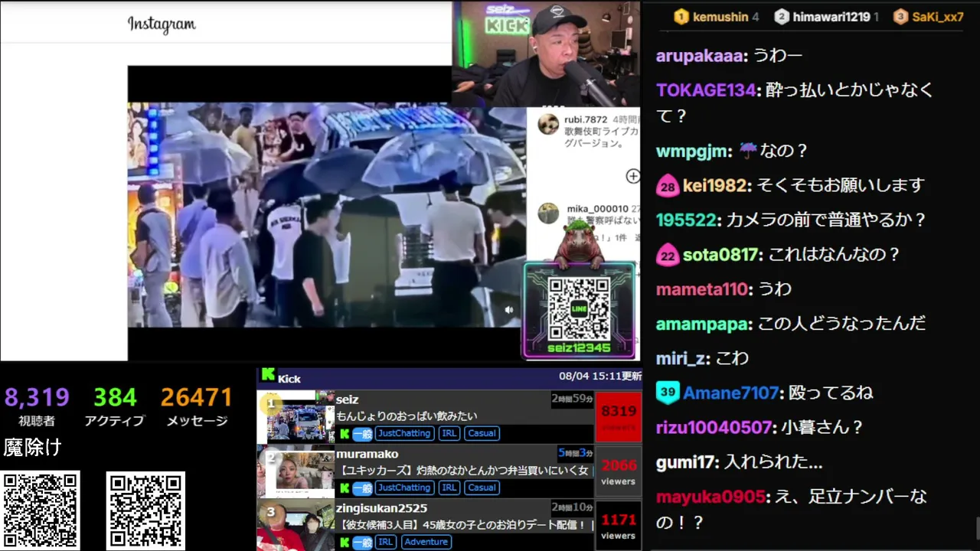Screen dimensions: 980x551
Task: Click the red 8319 viewers box
Action: 619,416
